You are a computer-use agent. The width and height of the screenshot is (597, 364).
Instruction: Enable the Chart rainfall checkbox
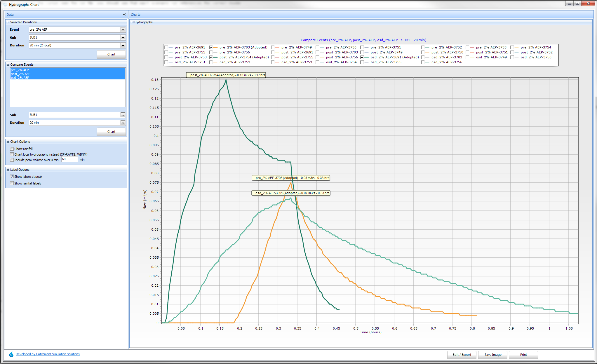(x=12, y=149)
